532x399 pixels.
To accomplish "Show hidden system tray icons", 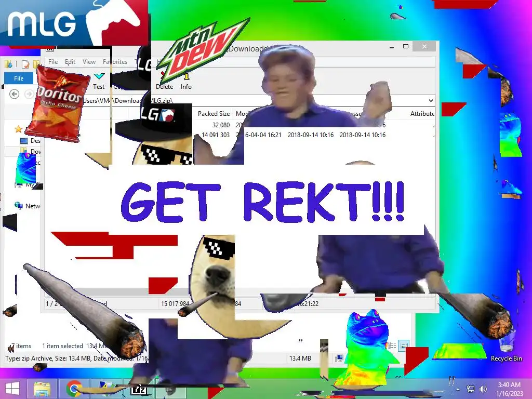I will tap(458, 389).
